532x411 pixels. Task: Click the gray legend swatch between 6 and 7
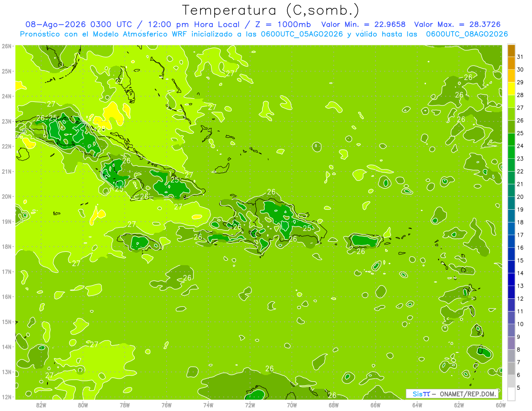tap(511, 368)
